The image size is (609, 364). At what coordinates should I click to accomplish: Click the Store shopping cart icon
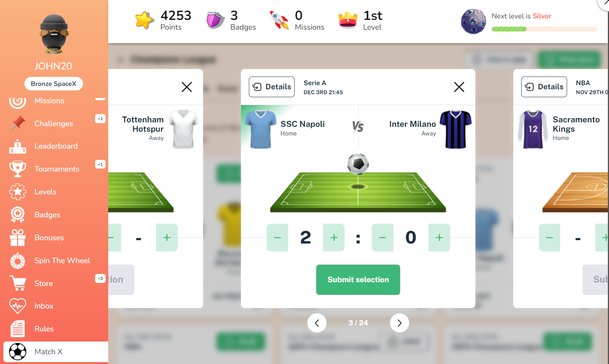coord(18,283)
